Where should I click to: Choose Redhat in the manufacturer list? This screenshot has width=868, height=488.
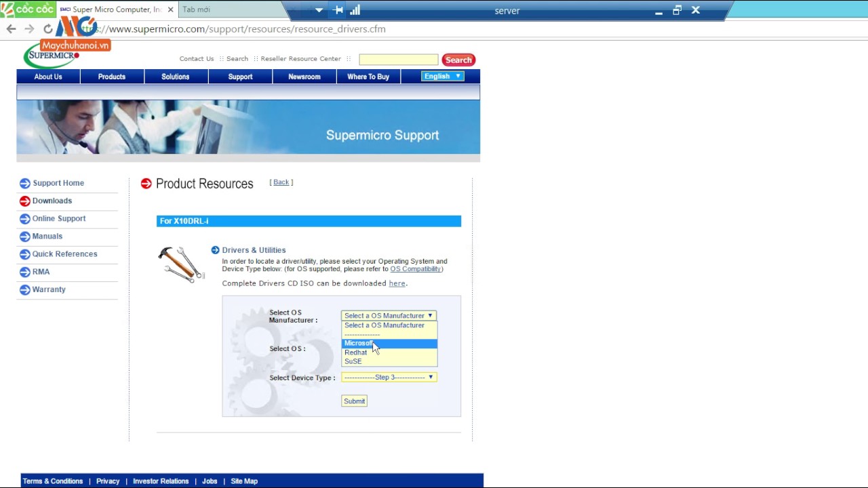(x=389, y=352)
